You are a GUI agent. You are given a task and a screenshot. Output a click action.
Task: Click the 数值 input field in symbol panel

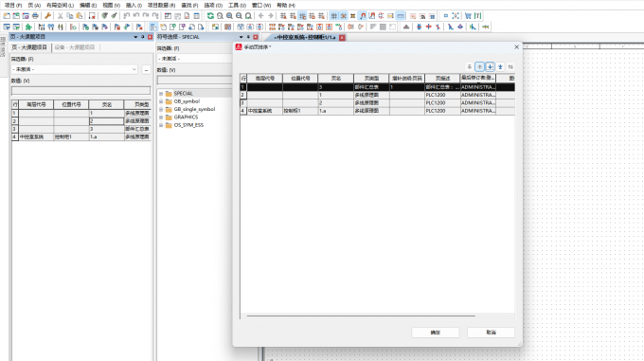pos(195,80)
